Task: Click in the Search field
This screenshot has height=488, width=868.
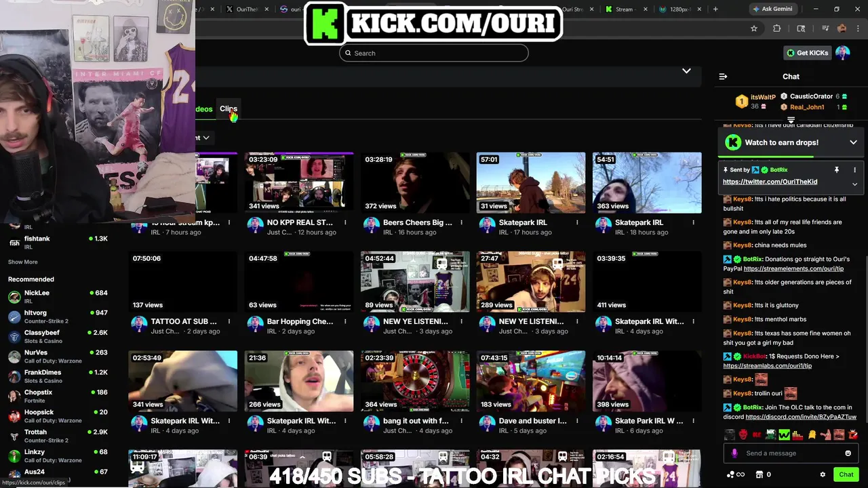Action: tap(434, 53)
